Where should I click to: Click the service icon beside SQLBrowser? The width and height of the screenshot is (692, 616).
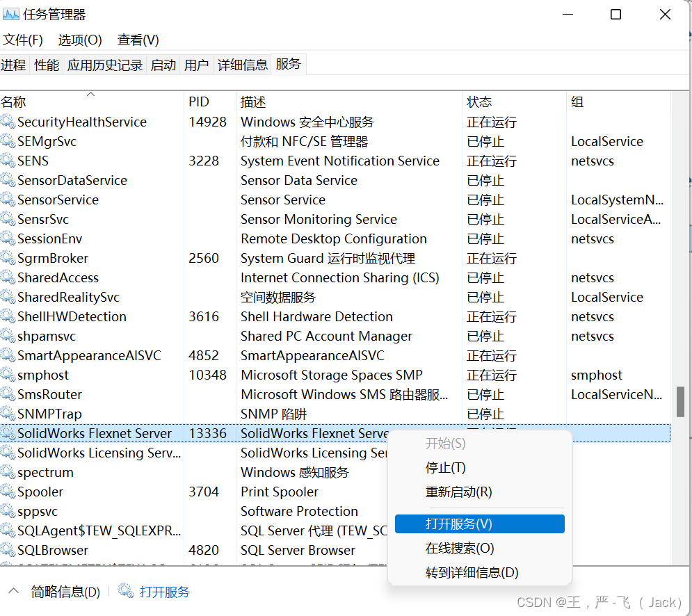pyautogui.click(x=8, y=550)
